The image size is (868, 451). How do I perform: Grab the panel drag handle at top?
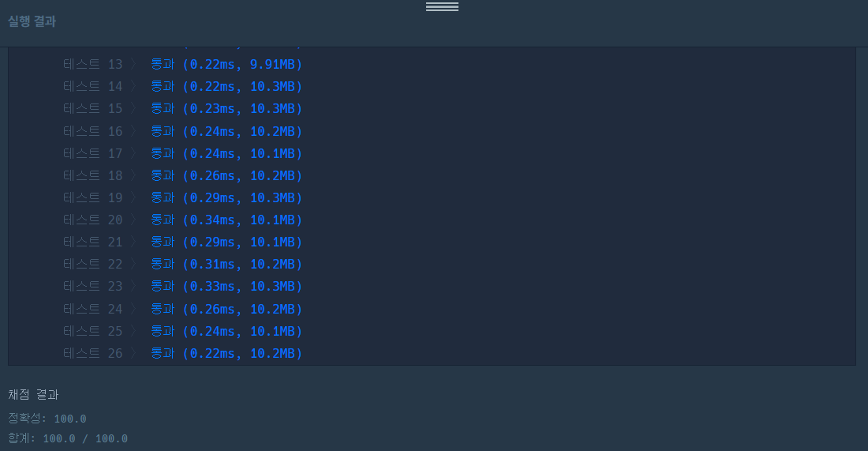(x=442, y=6)
